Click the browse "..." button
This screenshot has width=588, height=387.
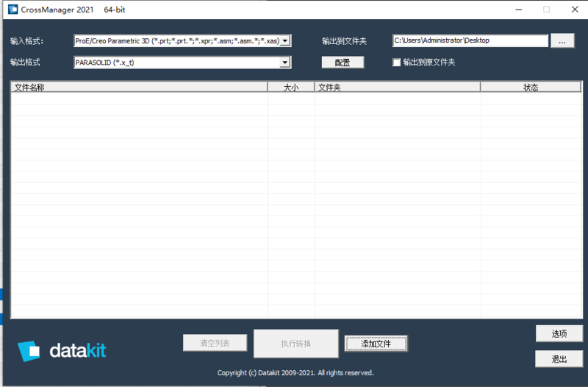click(x=562, y=41)
